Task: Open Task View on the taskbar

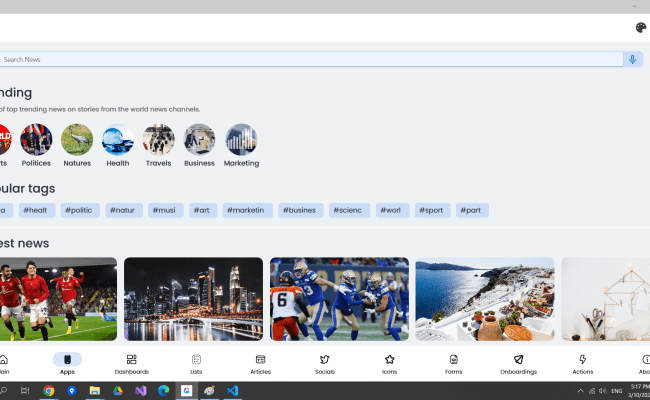Action: coord(25,390)
